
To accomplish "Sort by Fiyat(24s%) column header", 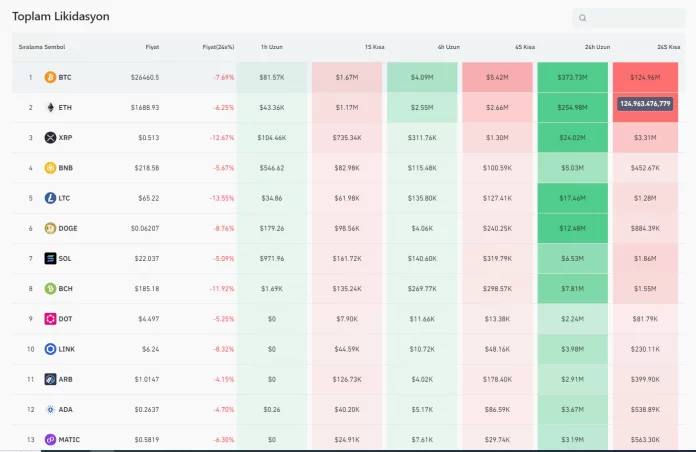I will click(x=218, y=47).
